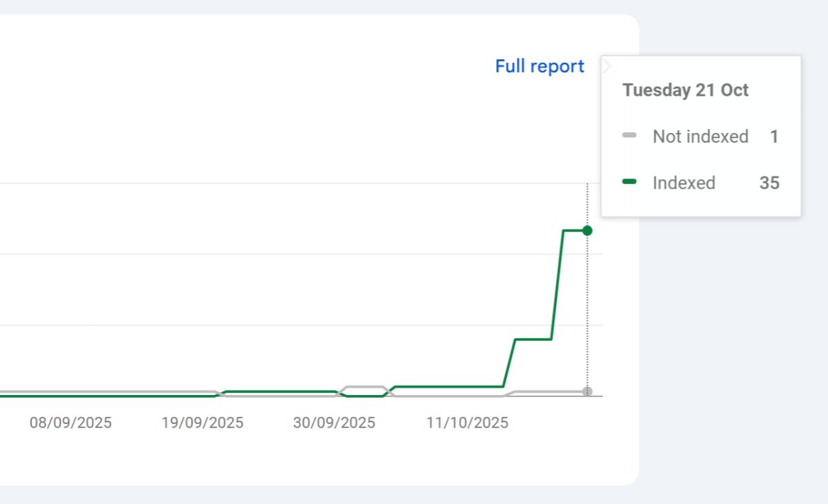Click the green Indexed data point
Image resolution: width=828 pixels, height=504 pixels.
[586, 230]
